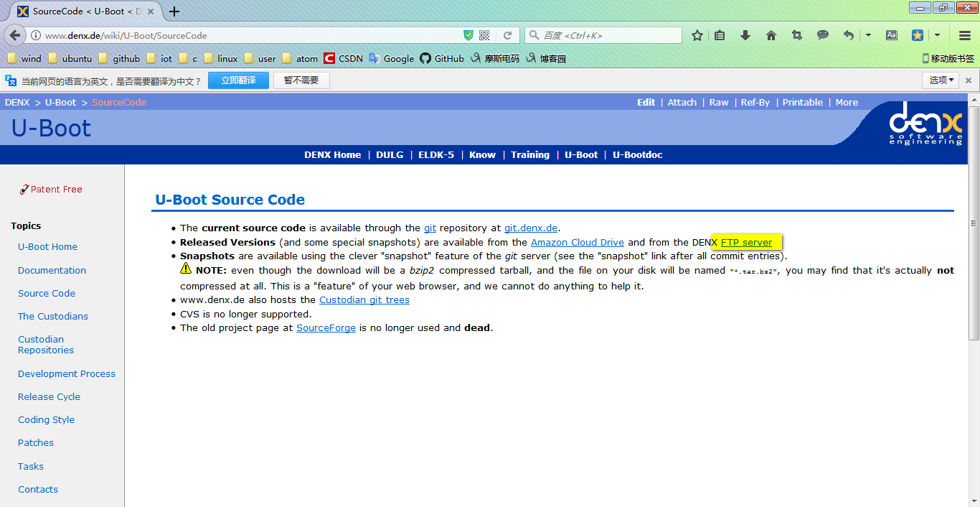Click the blue star favorites icon
The height and width of the screenshot is (507, 980).
[x=918, y=35]
